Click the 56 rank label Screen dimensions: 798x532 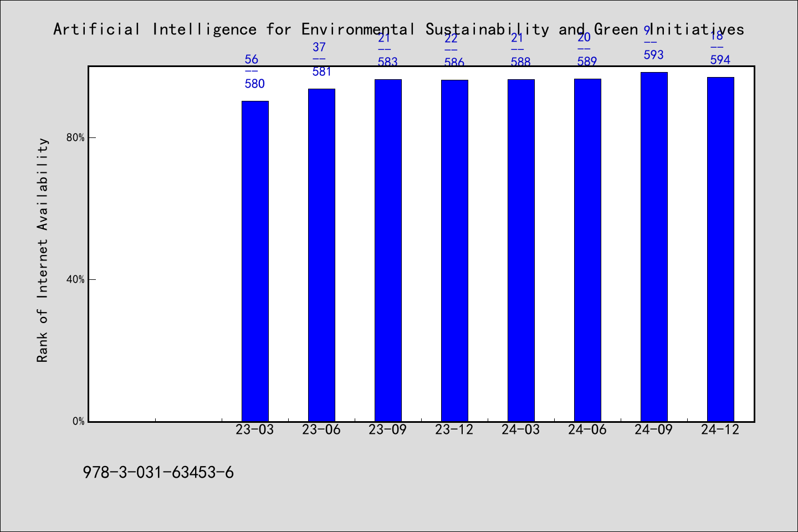click(x=252, y=59)
